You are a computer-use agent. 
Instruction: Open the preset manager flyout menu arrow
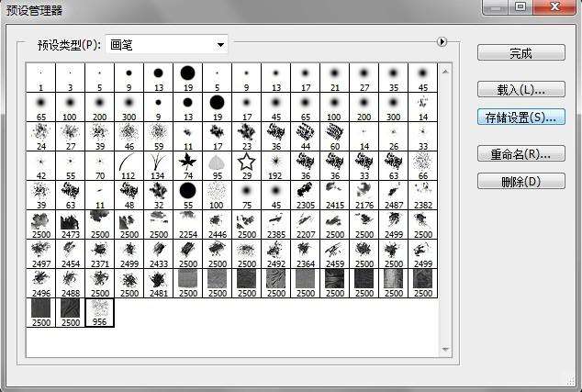(442, 42)
